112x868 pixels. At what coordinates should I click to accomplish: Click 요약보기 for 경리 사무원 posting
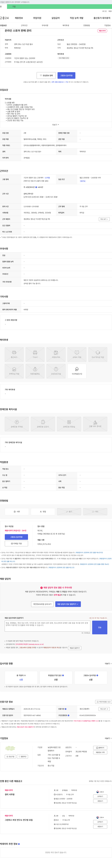[100, 797]
